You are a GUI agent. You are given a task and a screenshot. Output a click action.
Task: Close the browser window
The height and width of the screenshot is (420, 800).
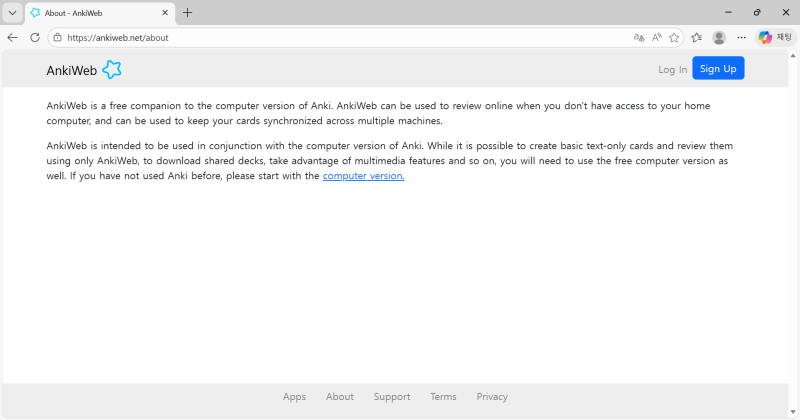(786, 12)
